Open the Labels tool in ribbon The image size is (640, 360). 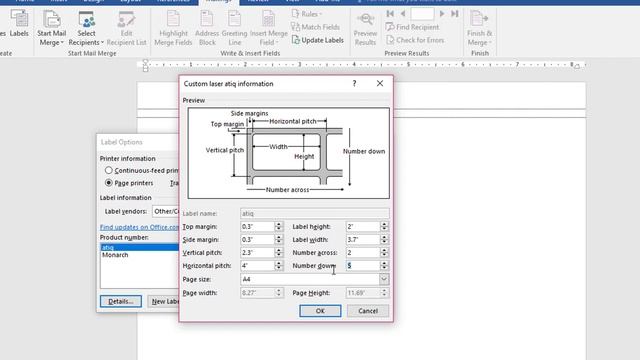pos(19,24)
